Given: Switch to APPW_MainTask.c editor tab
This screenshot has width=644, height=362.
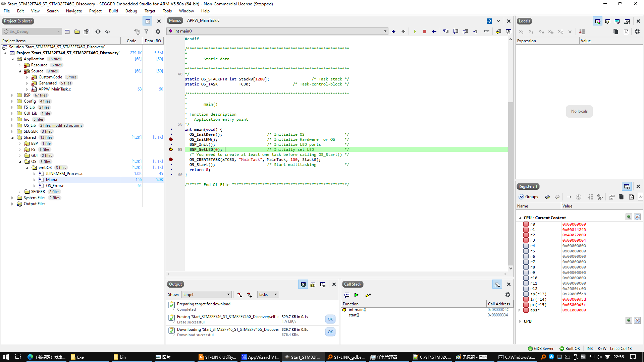Looking at the screenshot, I should click(x=203, y=20).
